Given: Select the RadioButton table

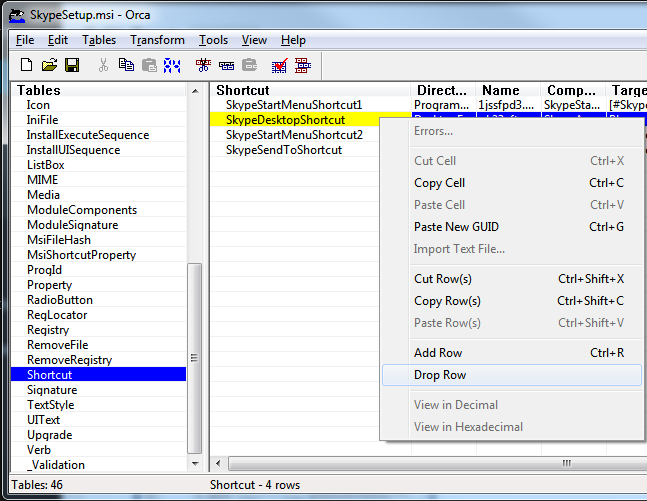Looking at the screenshot, I should (x=99, y=300).
